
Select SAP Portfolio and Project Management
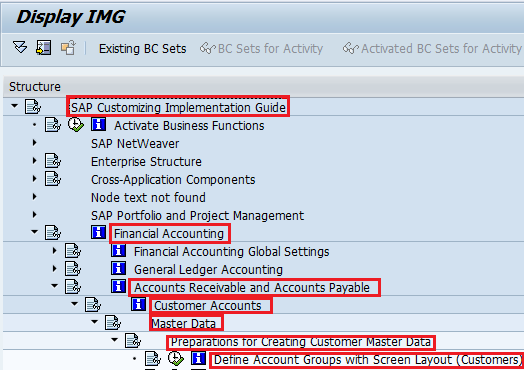tap(198, 216)
